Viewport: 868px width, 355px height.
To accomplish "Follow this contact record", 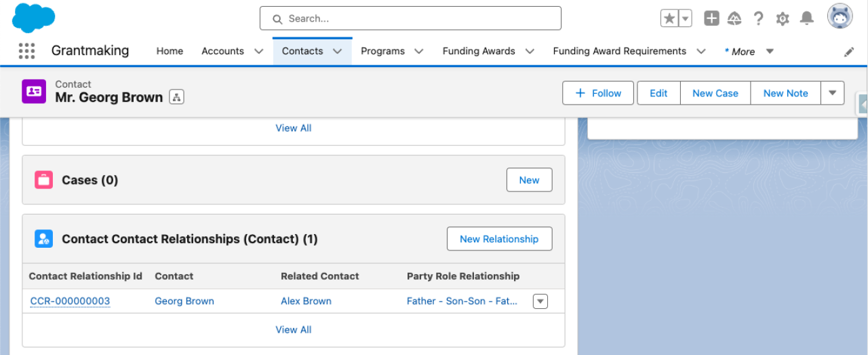I will click(598, 93).
